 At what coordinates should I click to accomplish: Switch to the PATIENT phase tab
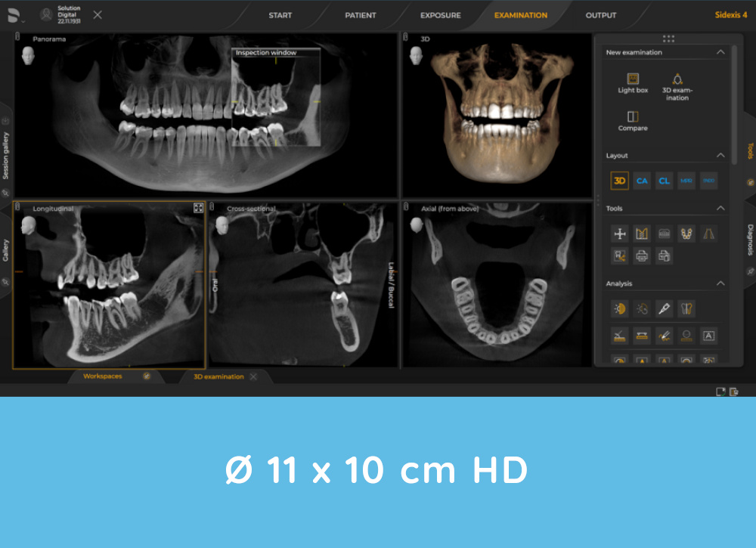(360, 14)
